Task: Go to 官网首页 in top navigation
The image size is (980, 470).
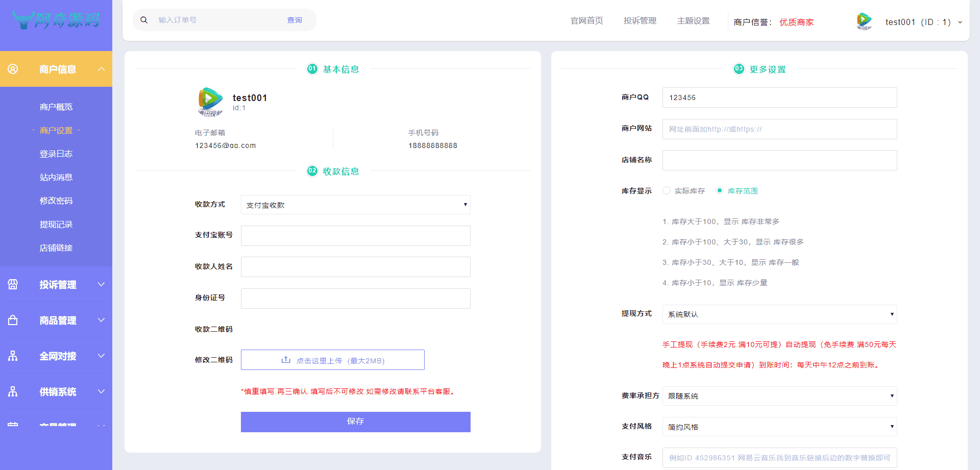Action: click(x=586, y=21)
